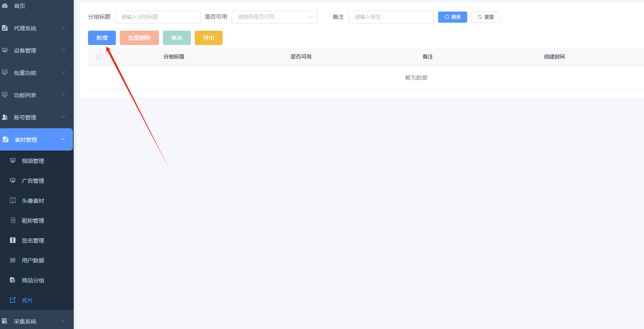Click the external link icon beside 名片
This screenshot has height=329, width=644.
[x=13, y=300]
